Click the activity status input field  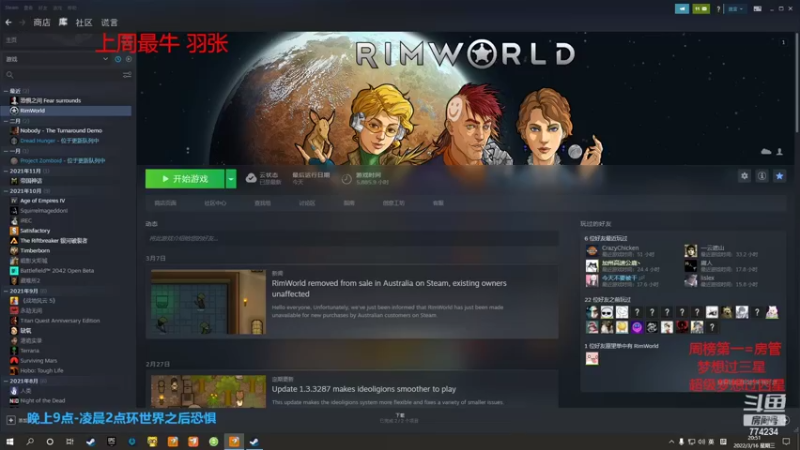coord(352,238)
